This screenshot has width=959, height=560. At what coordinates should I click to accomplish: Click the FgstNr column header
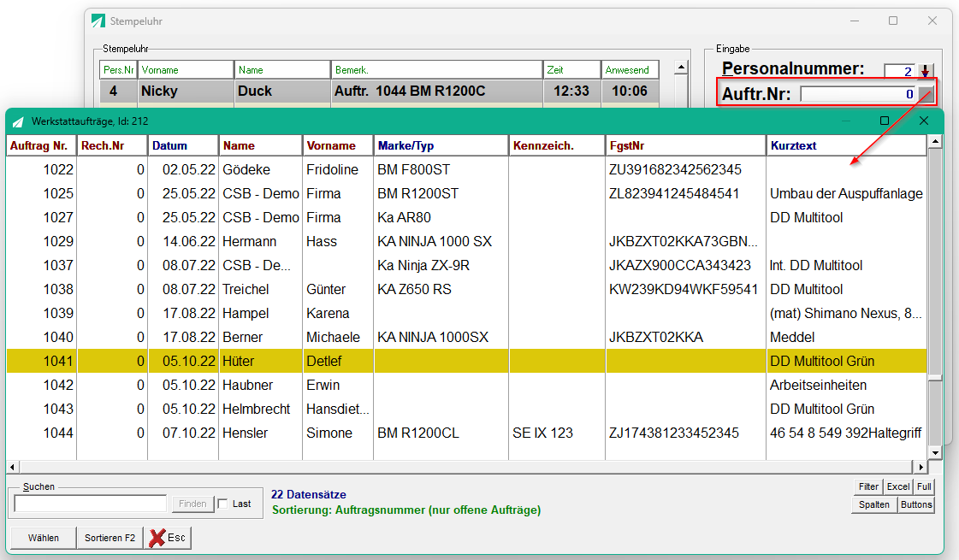point(685,145)
